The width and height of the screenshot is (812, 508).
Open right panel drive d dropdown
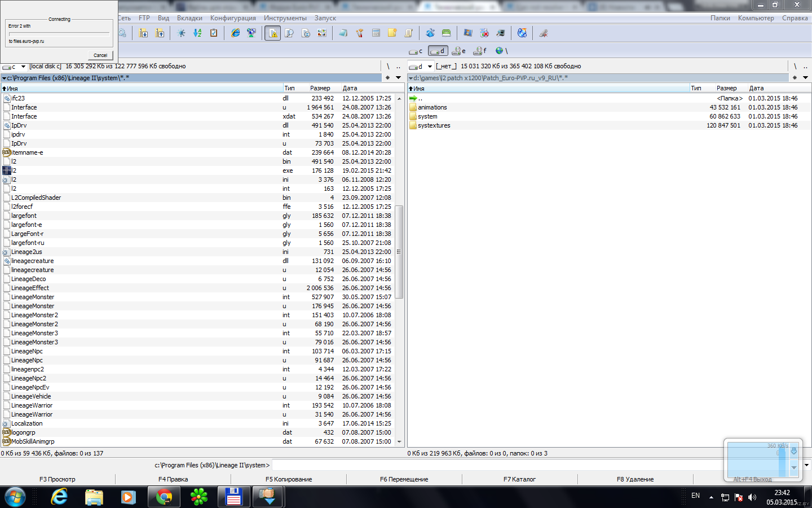pos(430,67)
